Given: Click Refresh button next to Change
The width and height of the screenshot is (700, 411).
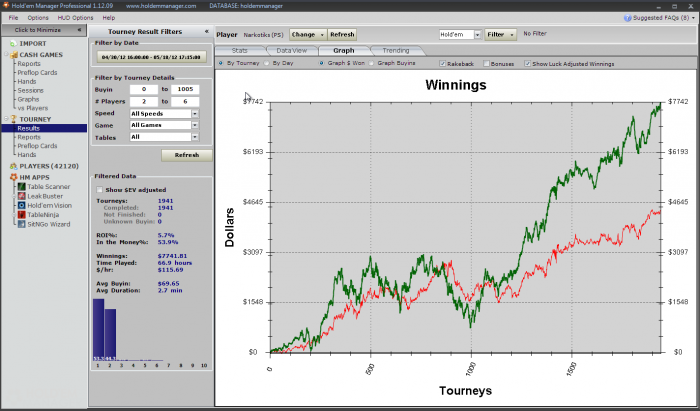Looking at the screenshot, I should [x=342, y=34].
